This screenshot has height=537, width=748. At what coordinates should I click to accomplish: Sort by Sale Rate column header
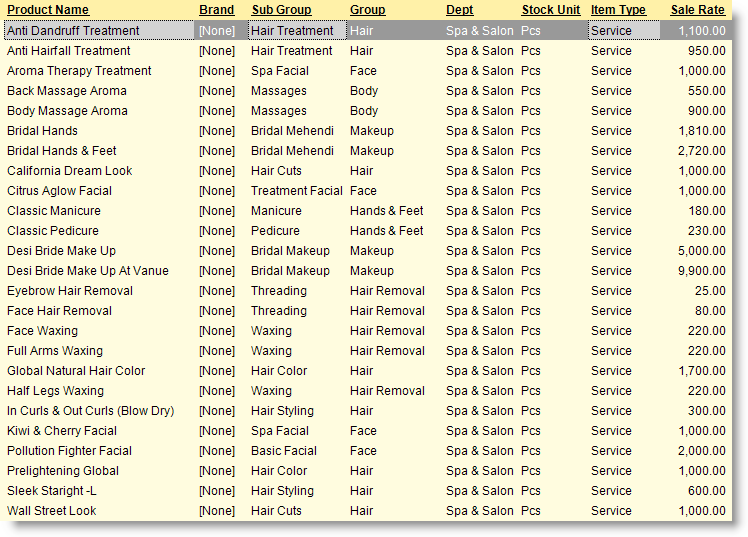pos(697,10)
